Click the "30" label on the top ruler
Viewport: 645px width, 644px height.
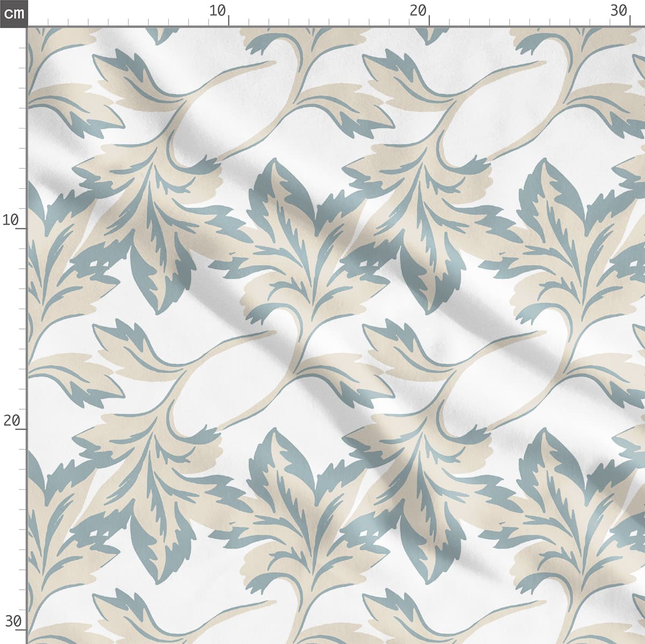click(619, 11)
